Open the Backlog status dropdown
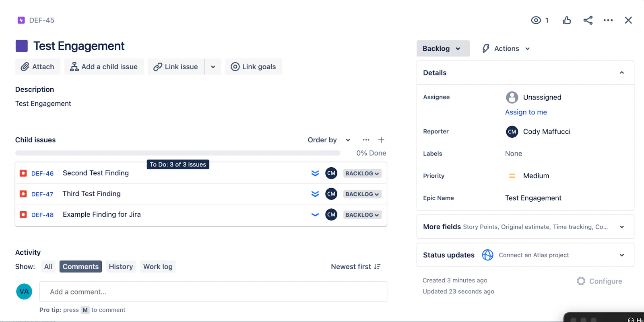644x322 pixels. click(443, 48)
